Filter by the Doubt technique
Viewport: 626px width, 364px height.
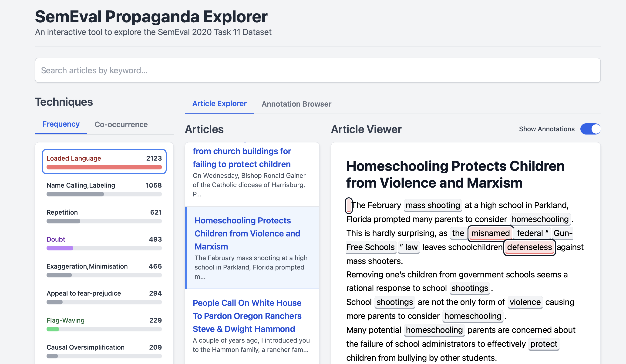pyautogui.click(x=104, y=243)
